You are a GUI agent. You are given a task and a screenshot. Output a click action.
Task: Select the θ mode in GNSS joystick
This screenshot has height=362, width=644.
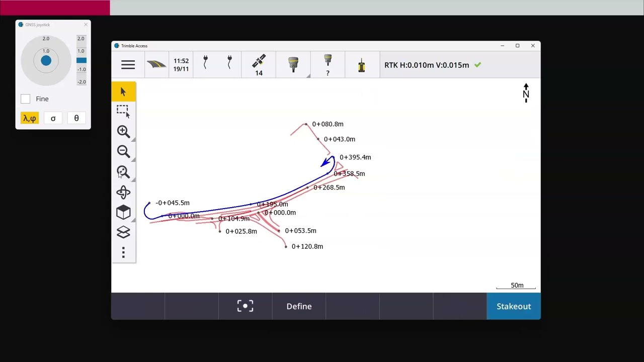76,118
